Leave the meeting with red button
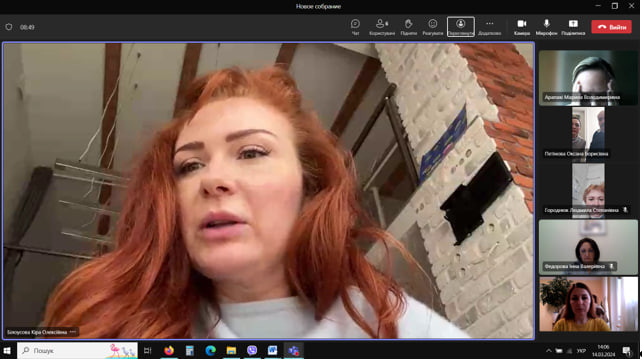Screen dimensions: 642x360 tap(612, 27)
